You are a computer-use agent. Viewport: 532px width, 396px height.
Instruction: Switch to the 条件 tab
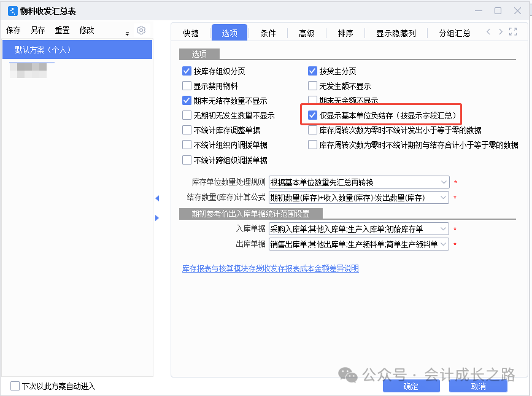point(268,33)
